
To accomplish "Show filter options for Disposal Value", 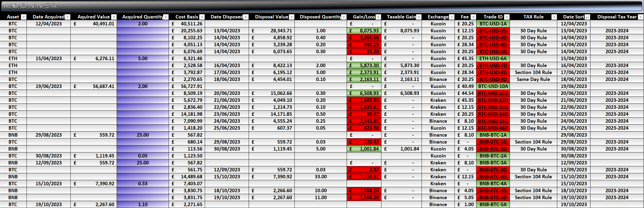I will (291, 17).
